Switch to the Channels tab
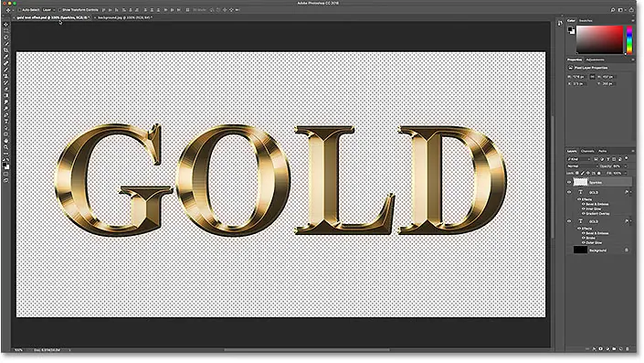 click(587, 151)
